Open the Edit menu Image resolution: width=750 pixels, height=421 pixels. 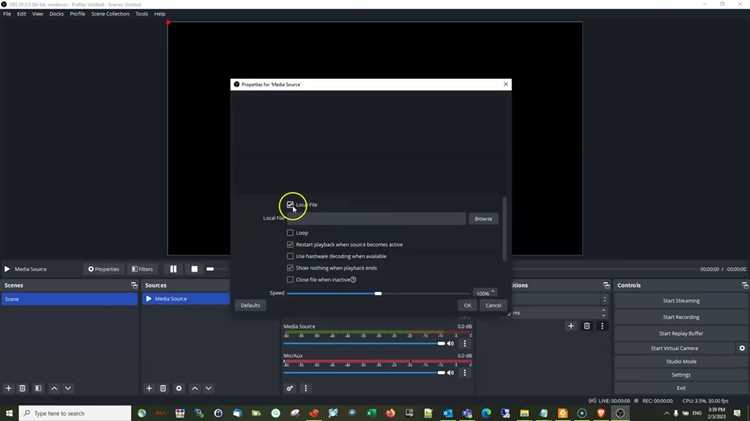click(x=22, y=14)
